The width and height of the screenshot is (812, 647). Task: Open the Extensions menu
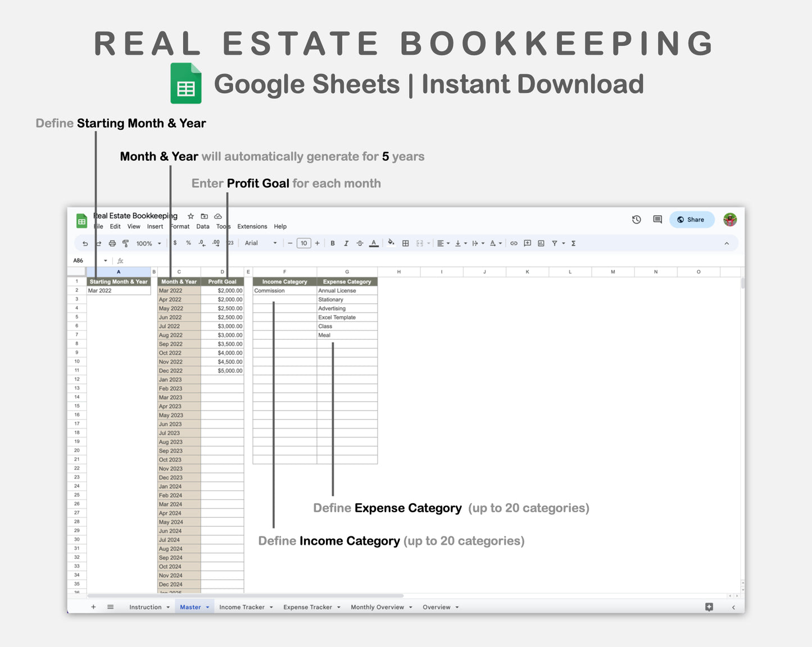252,226
